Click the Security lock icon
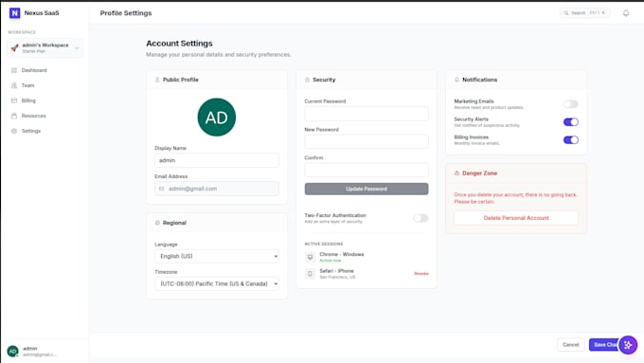 click(x=307, y=80)
